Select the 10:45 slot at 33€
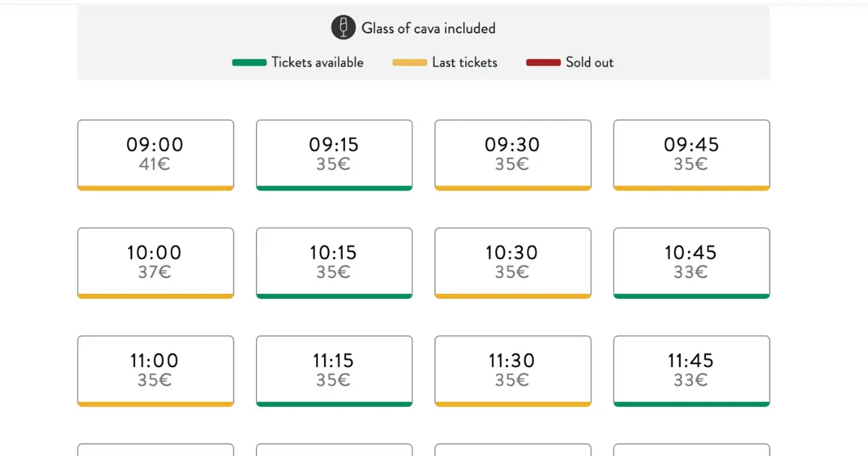868x456 pixels. [x=692, y=262]
